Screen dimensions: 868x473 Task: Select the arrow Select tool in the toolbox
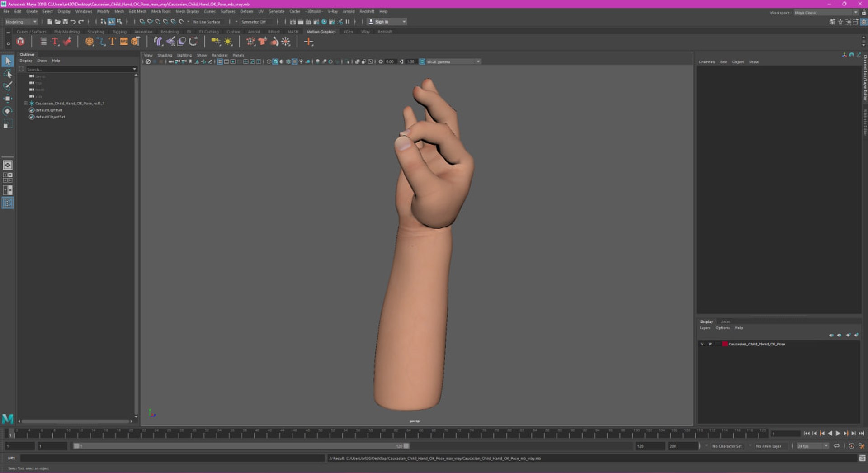[8, 61]
